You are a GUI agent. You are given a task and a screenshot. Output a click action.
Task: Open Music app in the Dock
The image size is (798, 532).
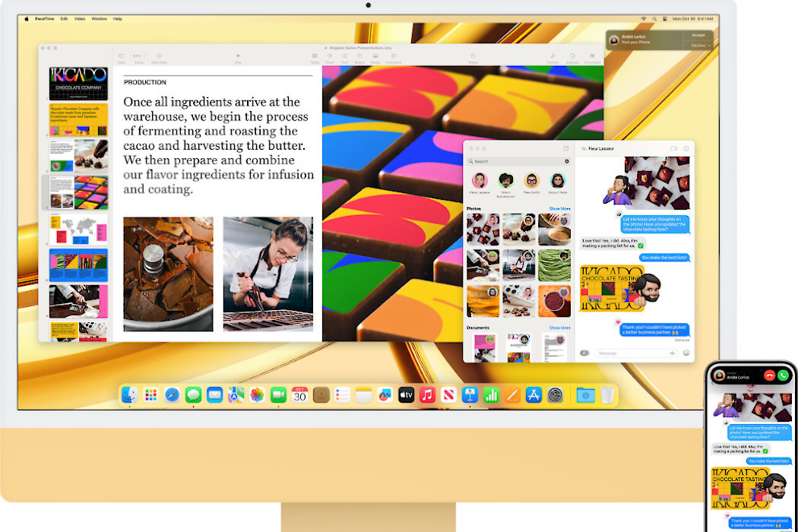coord(427,394)
